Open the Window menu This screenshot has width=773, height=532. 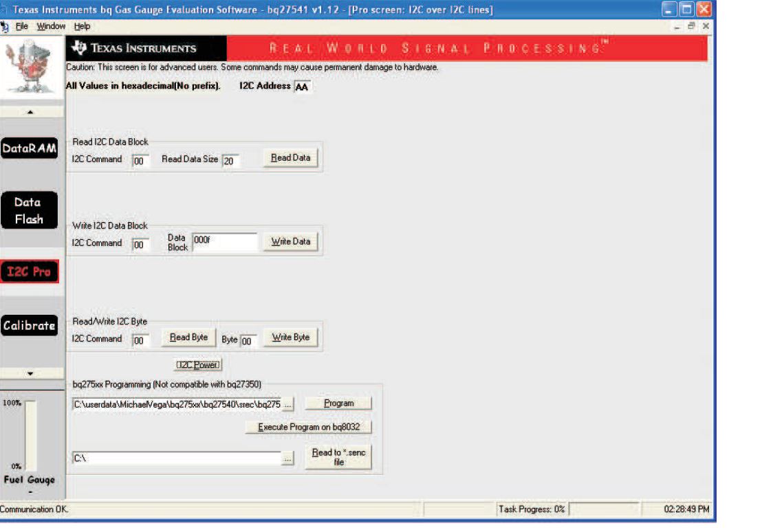51,26
